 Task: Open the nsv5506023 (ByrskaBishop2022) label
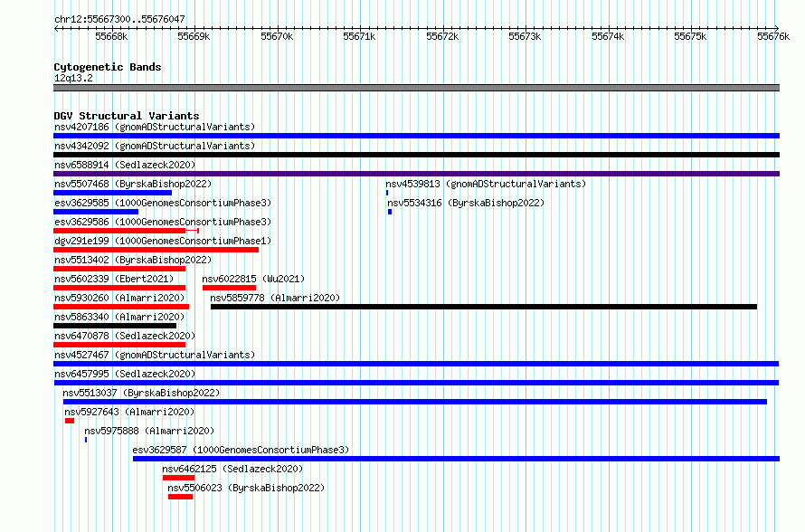click(x=246, y=488)
